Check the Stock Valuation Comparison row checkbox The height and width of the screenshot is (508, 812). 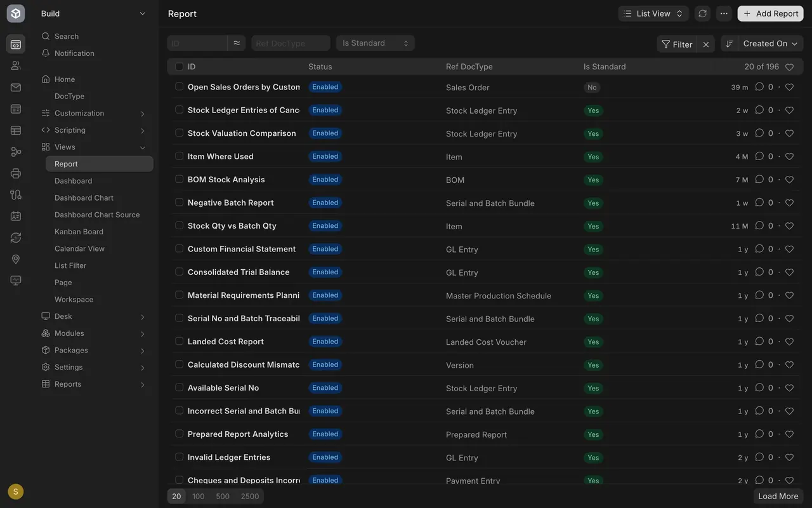pyautogui.click(x=180, y=133)
